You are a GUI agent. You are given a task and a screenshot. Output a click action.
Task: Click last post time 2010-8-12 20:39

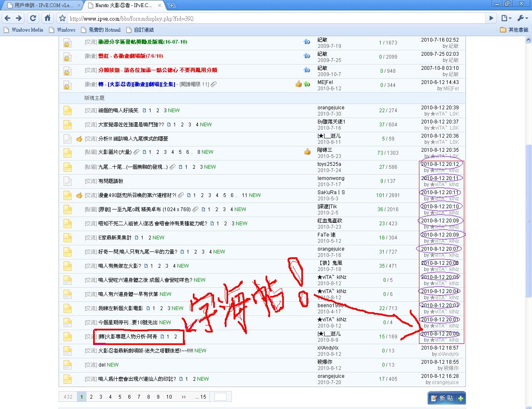(x=440, y=108)
